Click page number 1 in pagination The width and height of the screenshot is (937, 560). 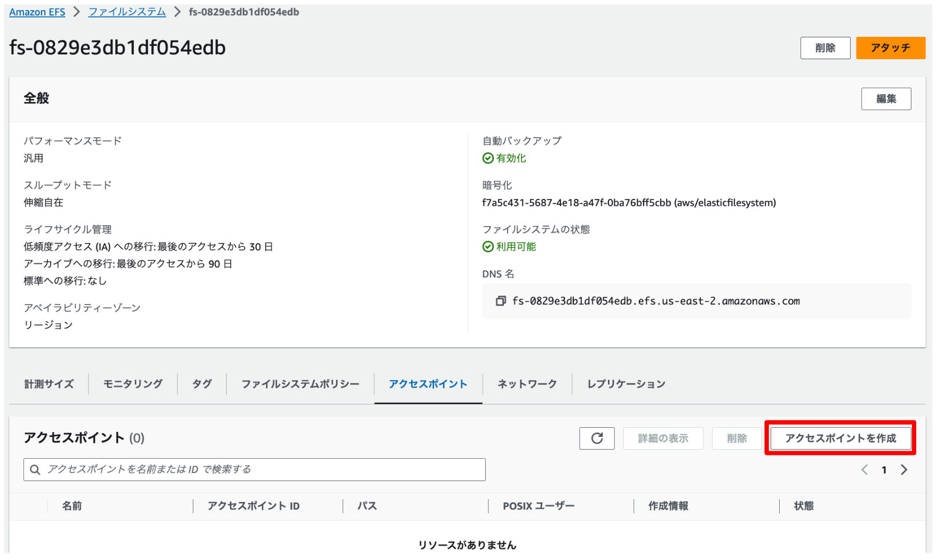click(884, 470)
